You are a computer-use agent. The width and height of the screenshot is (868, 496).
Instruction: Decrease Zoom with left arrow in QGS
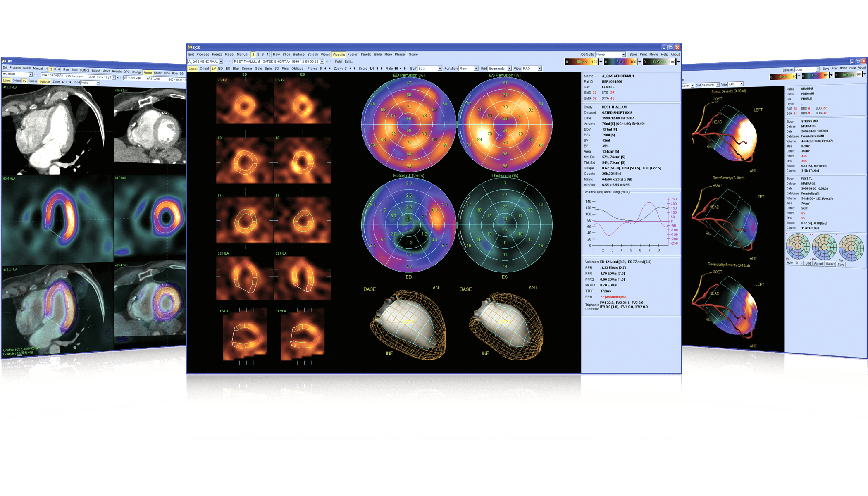click(x=351, y=69)
